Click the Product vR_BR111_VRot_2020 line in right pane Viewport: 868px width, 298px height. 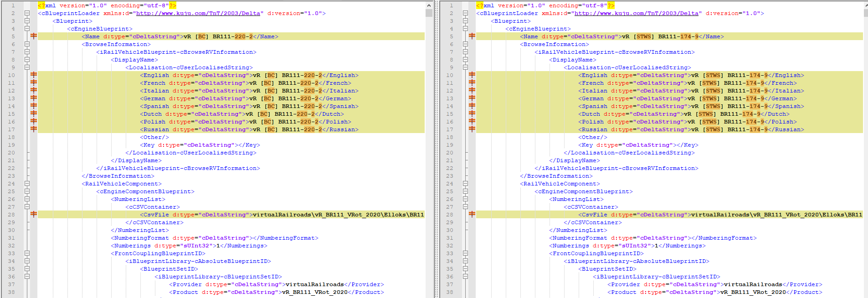715,292
